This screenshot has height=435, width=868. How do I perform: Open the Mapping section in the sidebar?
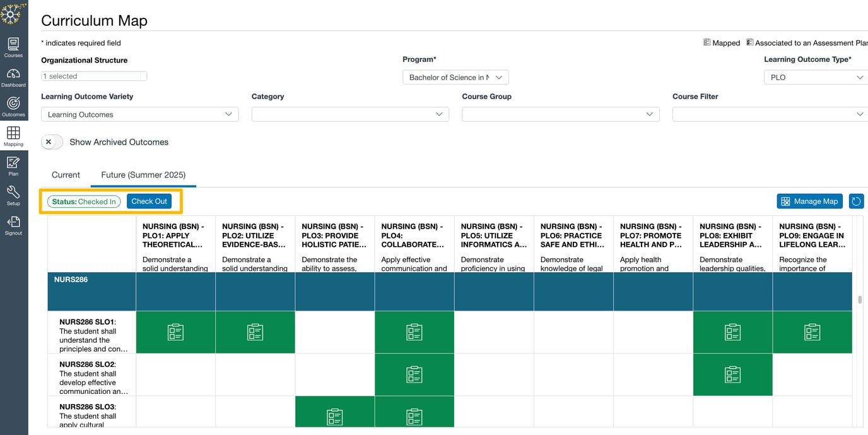click(13, 135)
